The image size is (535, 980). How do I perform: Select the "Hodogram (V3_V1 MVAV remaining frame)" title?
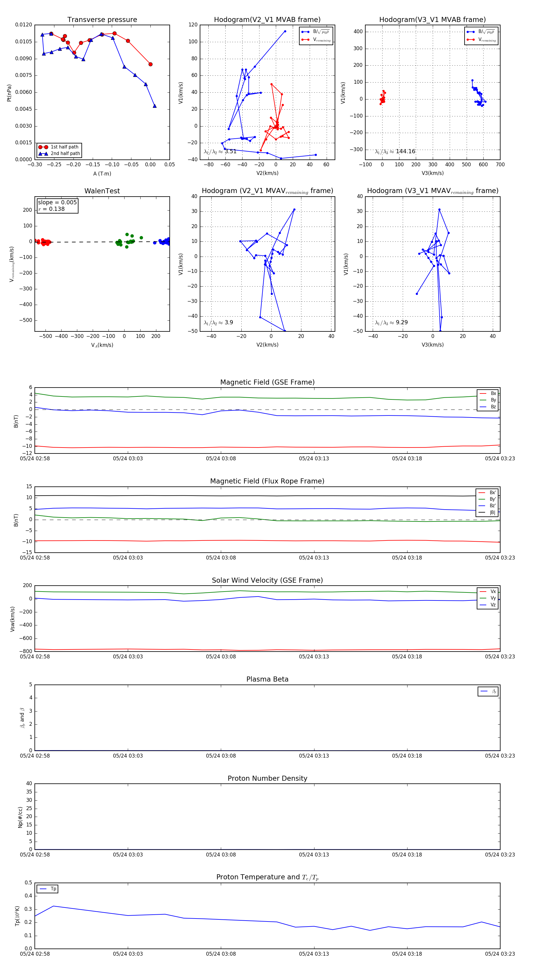(x=432, y=191)
